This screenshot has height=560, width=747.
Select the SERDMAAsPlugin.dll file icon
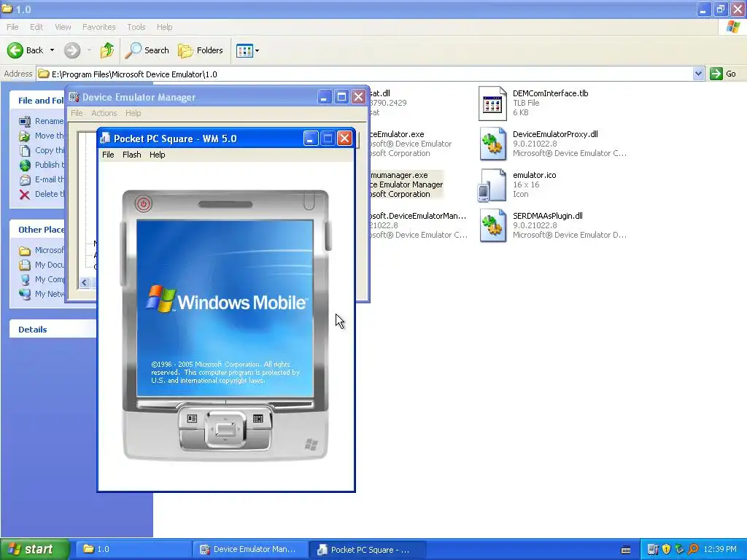(x=492, y=226)
